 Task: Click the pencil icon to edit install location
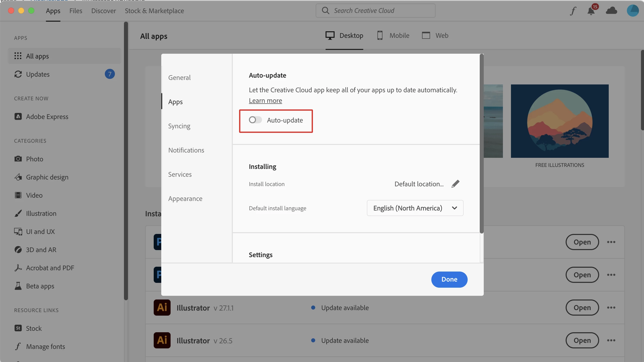455,184
